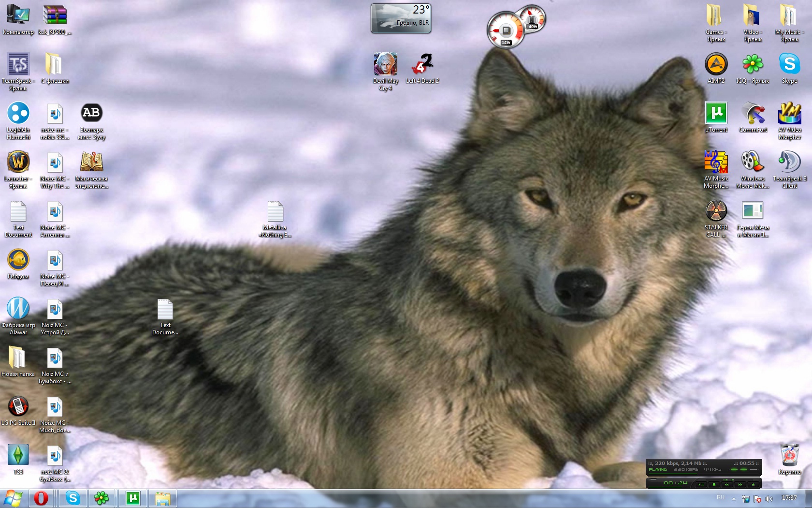Launch Left 4 Dead 2 shortcut
This screenshot has width=812, height=508.
coord(422,64)
